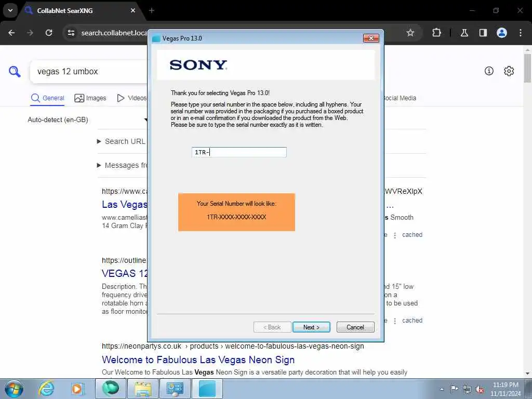Open the SearXNG about info icon
The width and height of the screenshot is (532, 399).
[489, 71]
